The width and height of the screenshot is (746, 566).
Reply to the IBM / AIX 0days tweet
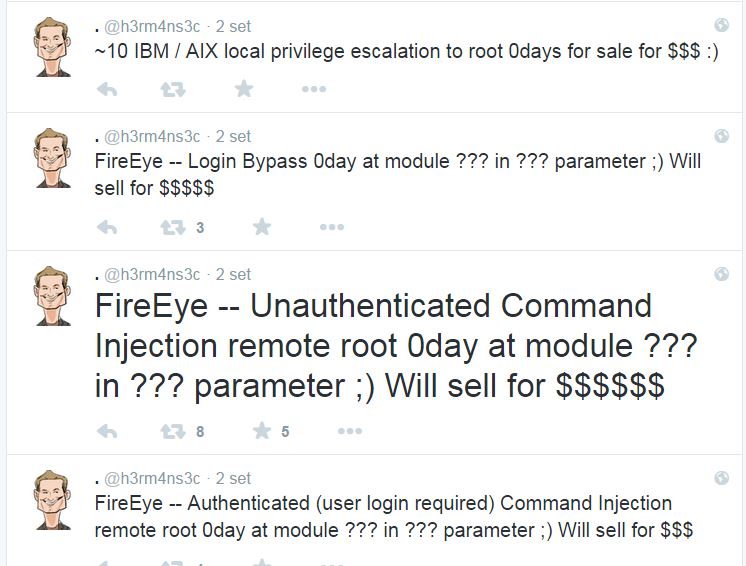tap(107, 90)
